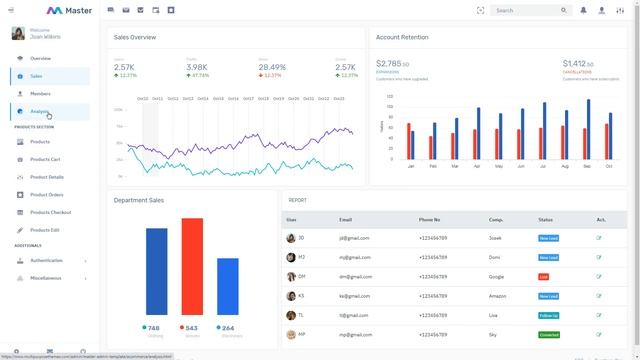Click the Status column header
Viewport: 640px width, 360px height.
click(x=545, y=220)
